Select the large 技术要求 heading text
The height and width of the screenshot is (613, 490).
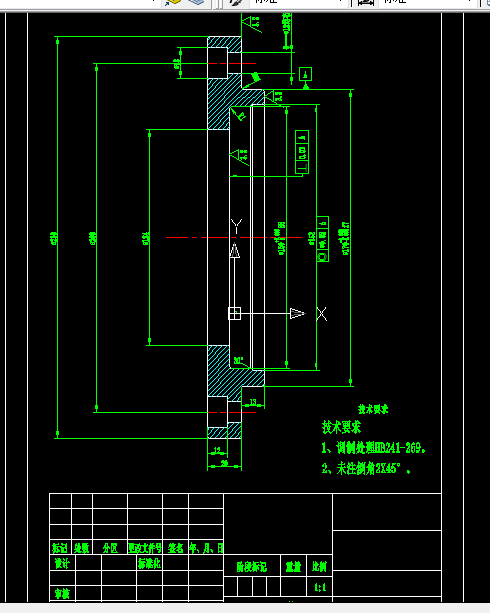click(x=341, y=427)
